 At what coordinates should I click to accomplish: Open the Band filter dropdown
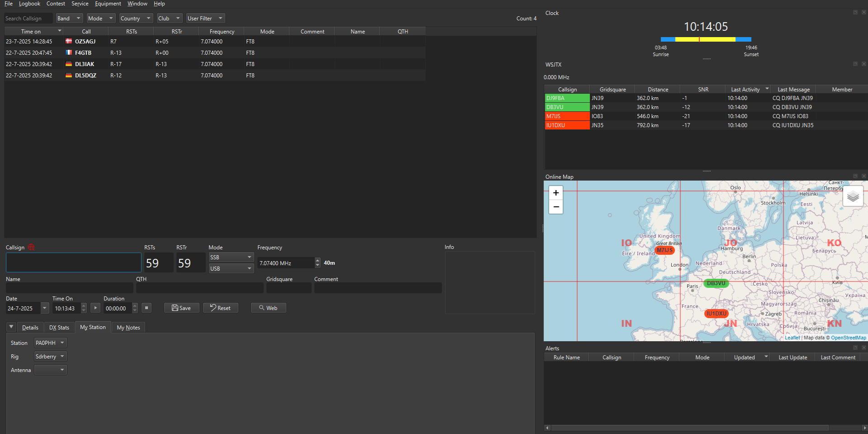69,19
